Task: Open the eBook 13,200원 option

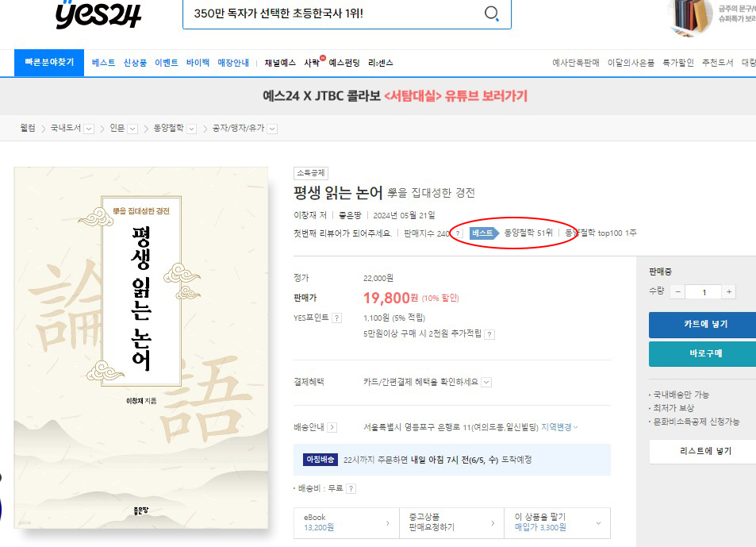Action: click(347, 522)
